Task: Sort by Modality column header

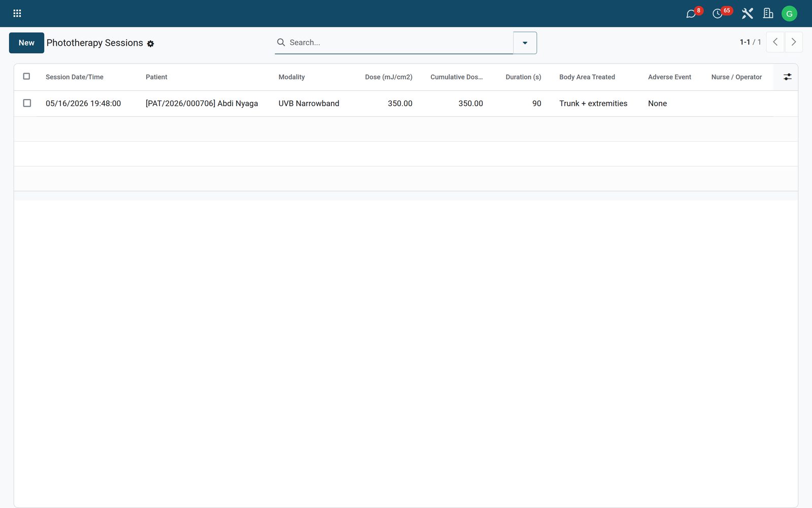Action: (x=291, y=77)
